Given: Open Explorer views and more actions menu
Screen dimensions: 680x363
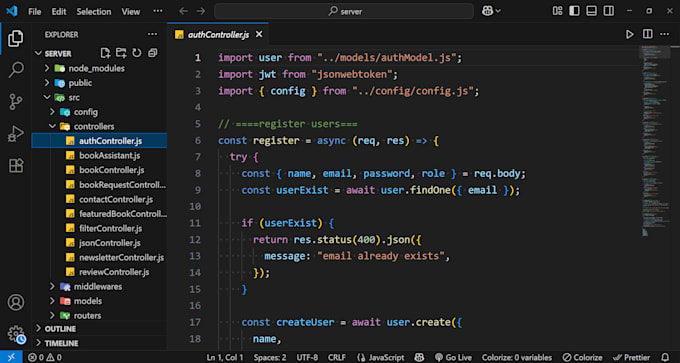Looking at the screenshot, I should (152, 34).
